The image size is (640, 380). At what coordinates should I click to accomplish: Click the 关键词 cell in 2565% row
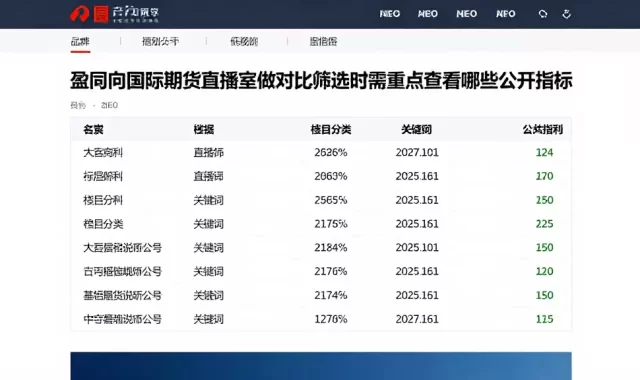(209, 200)
